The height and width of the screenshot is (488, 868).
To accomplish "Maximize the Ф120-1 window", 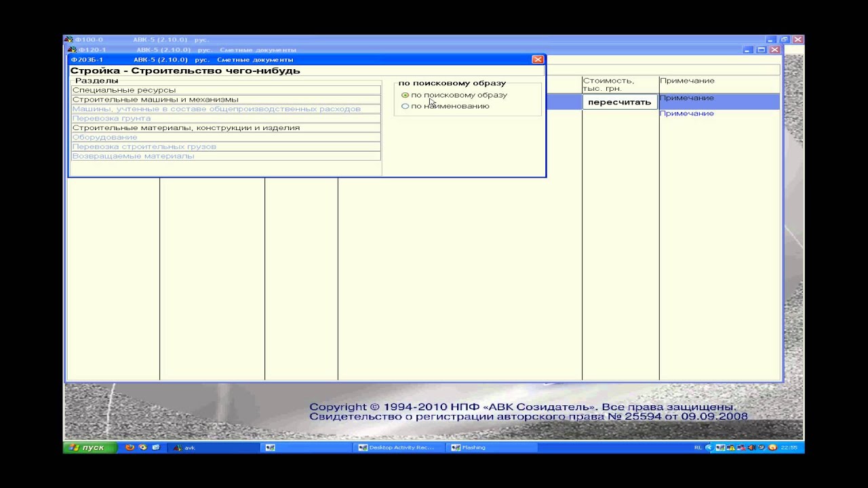I will click(762, 50).
